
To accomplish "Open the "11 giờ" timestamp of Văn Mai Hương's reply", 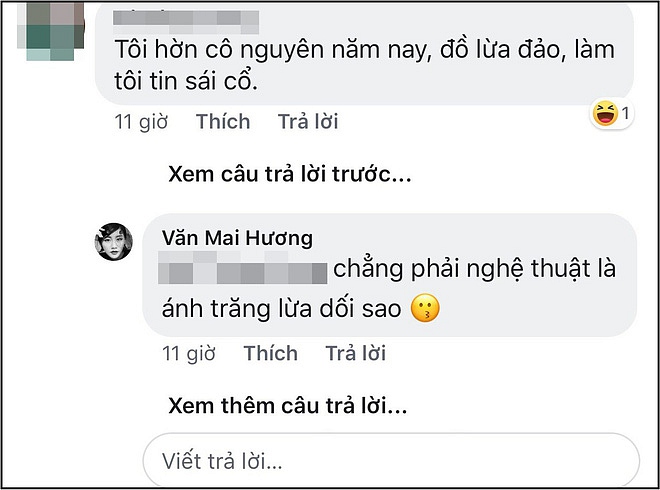I will [x=187, y=353].
